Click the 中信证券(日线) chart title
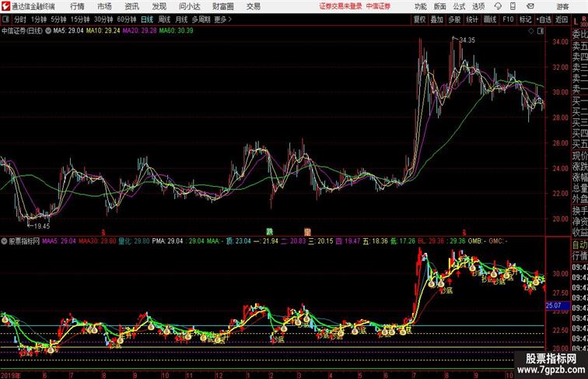The width and height of the screenshot is (588, 379). (22, 31)
